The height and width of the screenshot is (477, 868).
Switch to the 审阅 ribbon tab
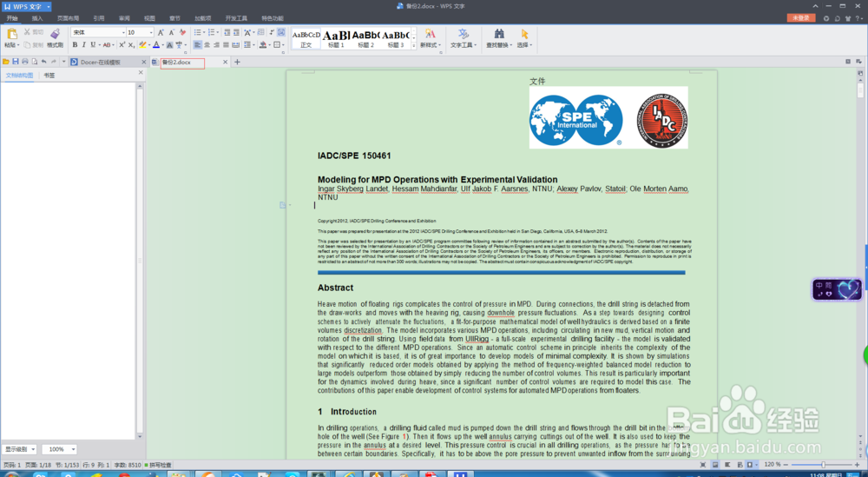(x=124, y=18)
